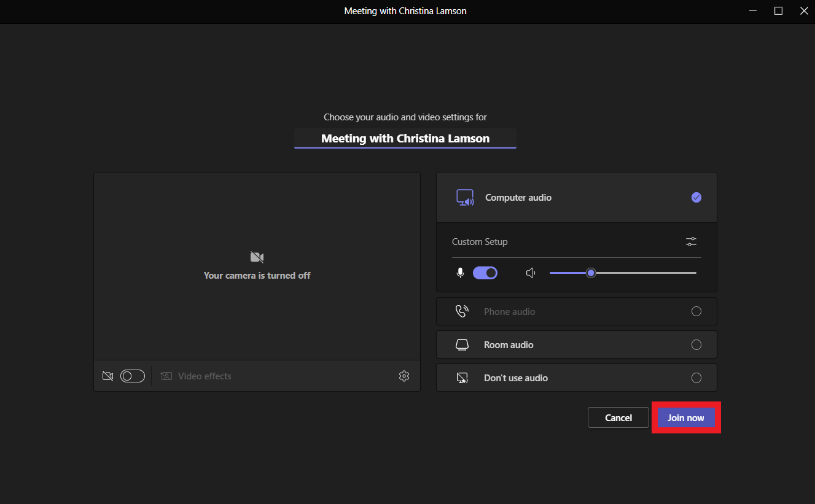Click the Room audio label

(509, 345)
